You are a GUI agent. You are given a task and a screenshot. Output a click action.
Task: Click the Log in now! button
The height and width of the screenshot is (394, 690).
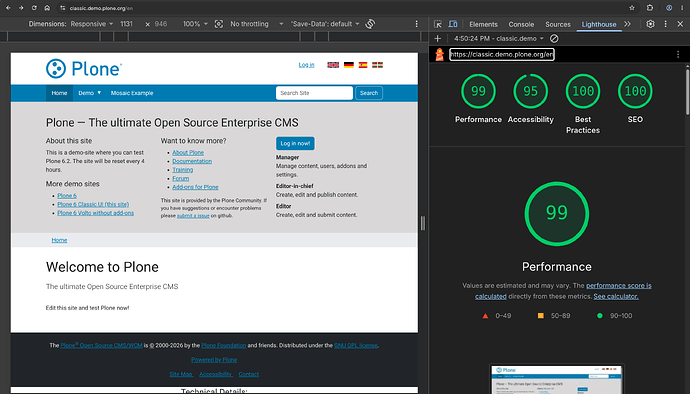tap(295, 144)
